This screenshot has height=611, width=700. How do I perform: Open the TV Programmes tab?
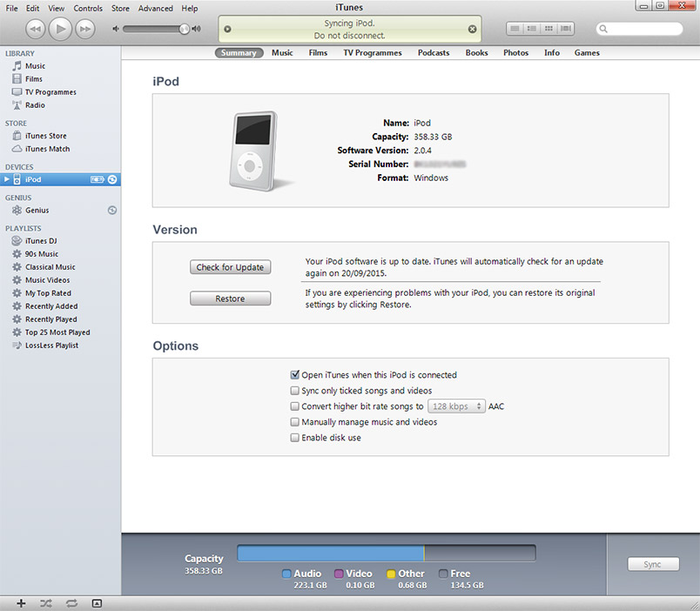(373, 53)
